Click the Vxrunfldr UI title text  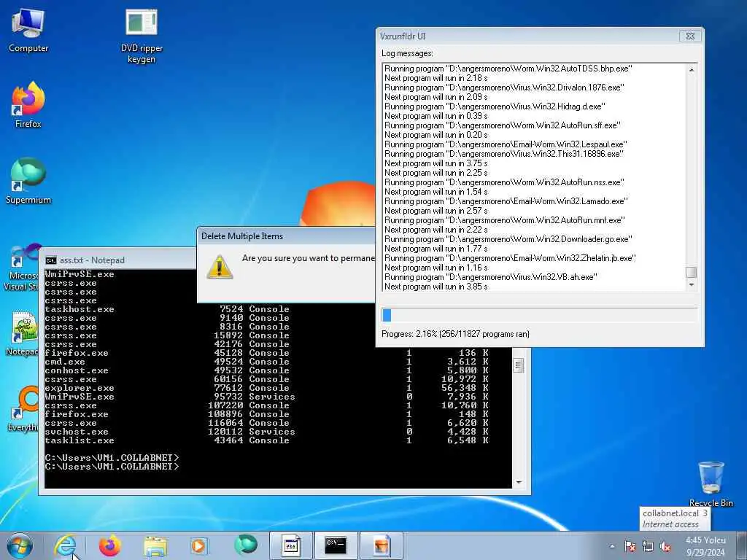pyautogui.click(x=403, y=36)
